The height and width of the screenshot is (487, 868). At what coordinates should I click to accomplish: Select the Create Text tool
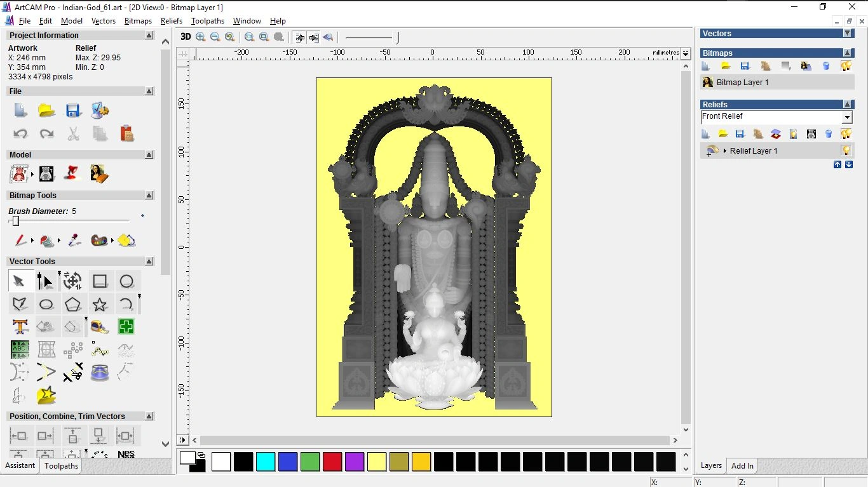[20, 326]
